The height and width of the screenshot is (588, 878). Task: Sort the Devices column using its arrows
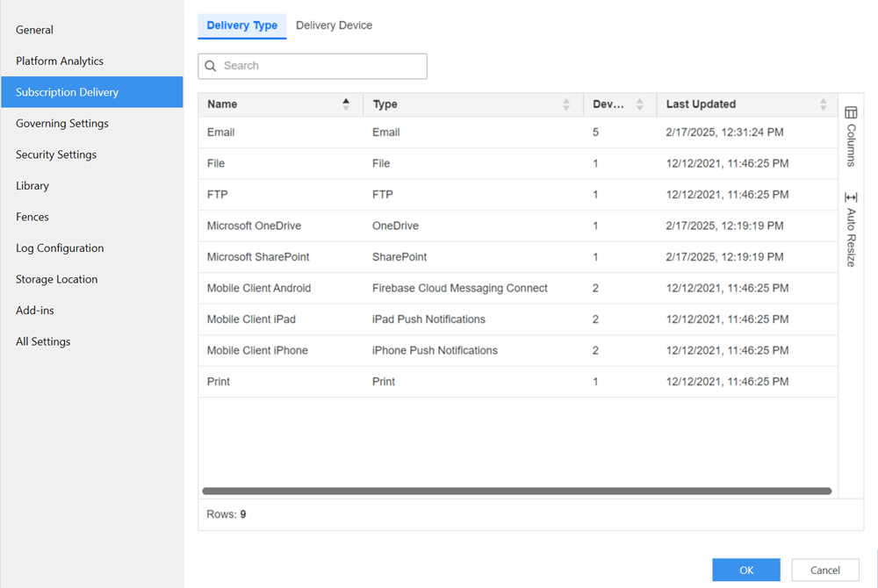pos(639,104)
